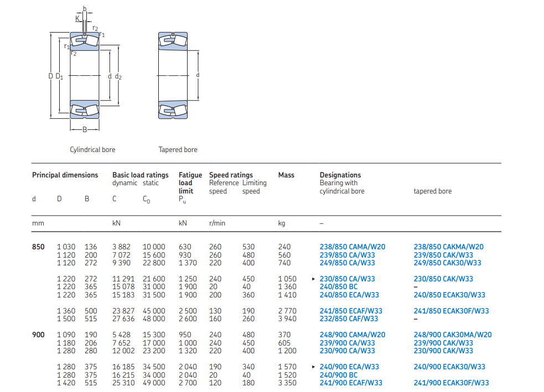Open the 230/900 CA/W33 designation link
Viewport: 544px width, 392px height.
point(347,351)
